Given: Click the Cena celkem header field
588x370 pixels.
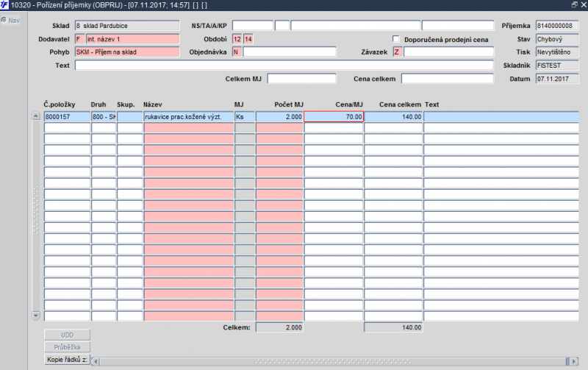Looking at the screenshot, I should click(x=448, y=79).
